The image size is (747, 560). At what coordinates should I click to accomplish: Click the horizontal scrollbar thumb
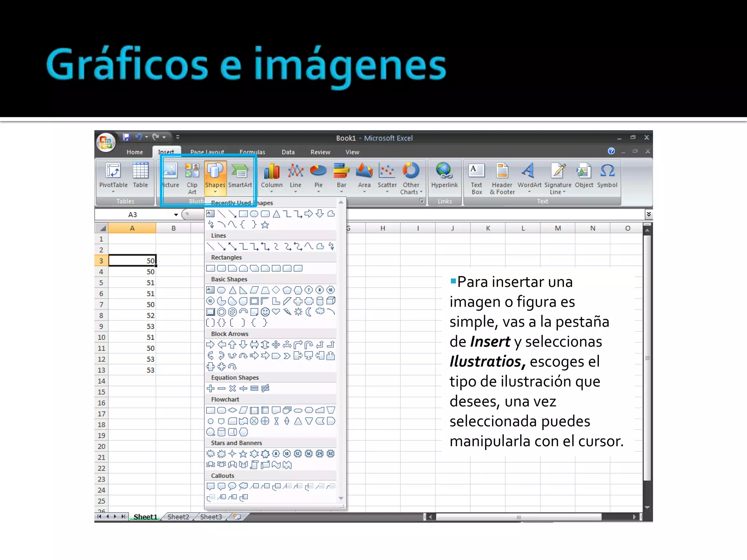click(x=519, y=517)
